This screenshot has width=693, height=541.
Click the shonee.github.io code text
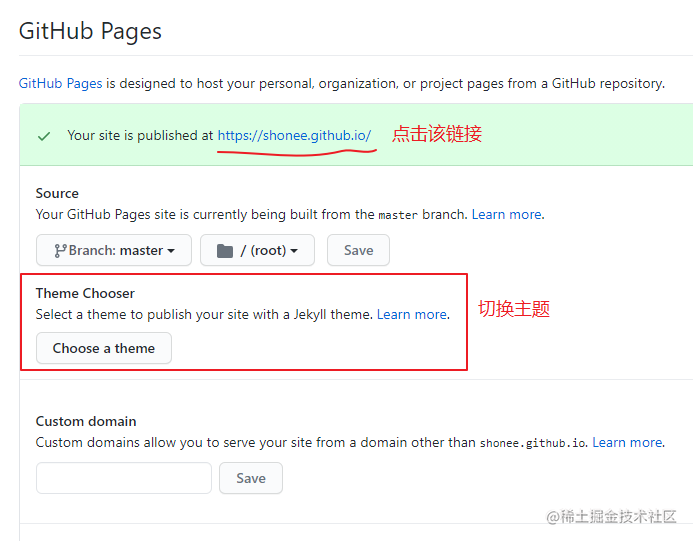pyautogui.click(x=533, y=443)
